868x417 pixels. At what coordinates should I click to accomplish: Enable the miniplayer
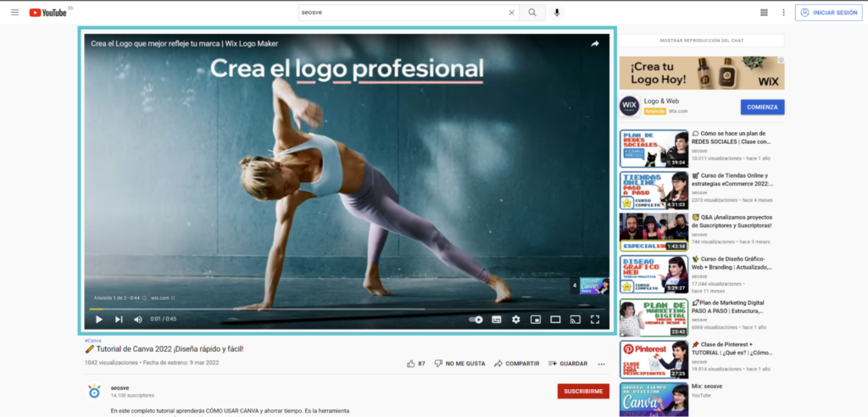pyautogui.click(x=536, y=319)
